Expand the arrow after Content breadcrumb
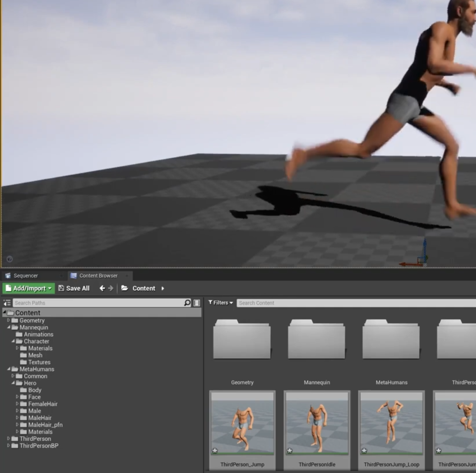Viewport: 476px width, 473px height. tap(163, 288)
